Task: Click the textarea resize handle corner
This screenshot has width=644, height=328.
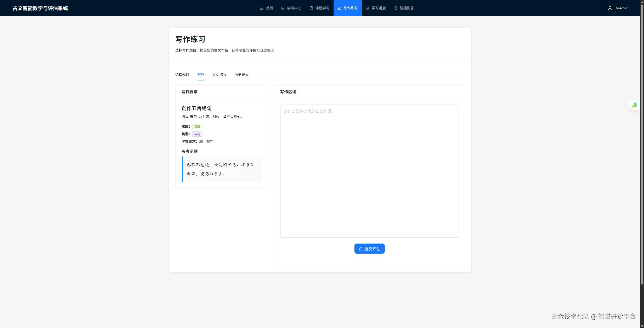Action: [457, 236]
